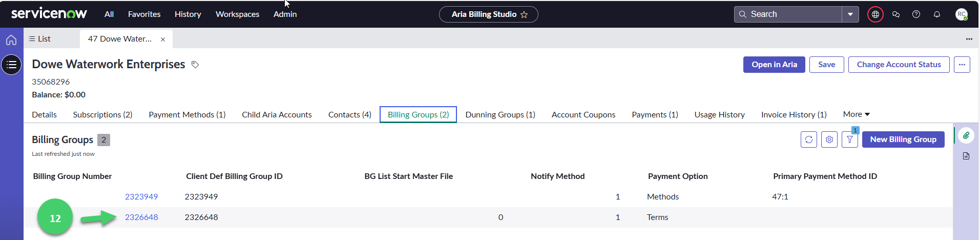Click the ServiceNow logo
The height and width of the screenshot is (240, 980).
49,13
